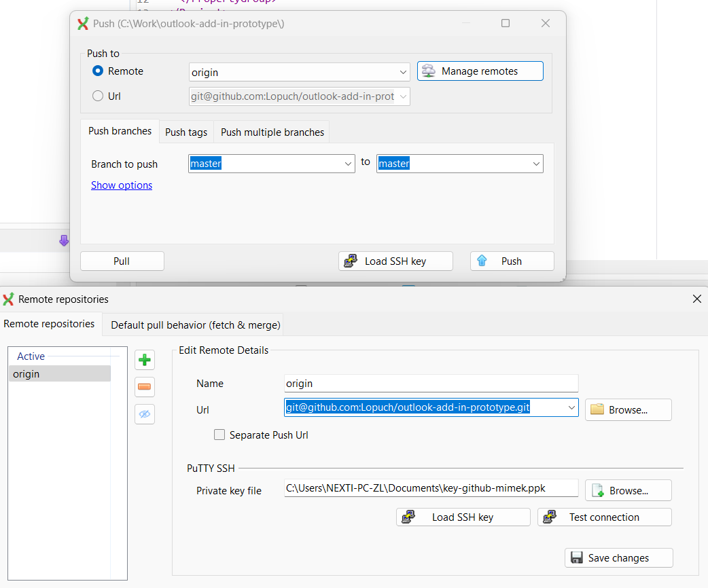Remove the selected remote using the minus icon
Image resolution: width=708 pixels, height=588 pixels.
pos(144,387)
